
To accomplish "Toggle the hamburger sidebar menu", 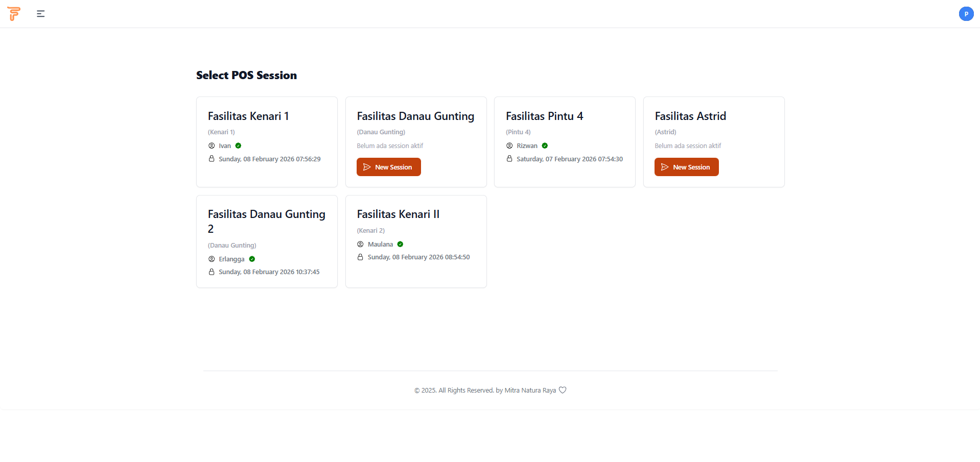I will [41, 14].
